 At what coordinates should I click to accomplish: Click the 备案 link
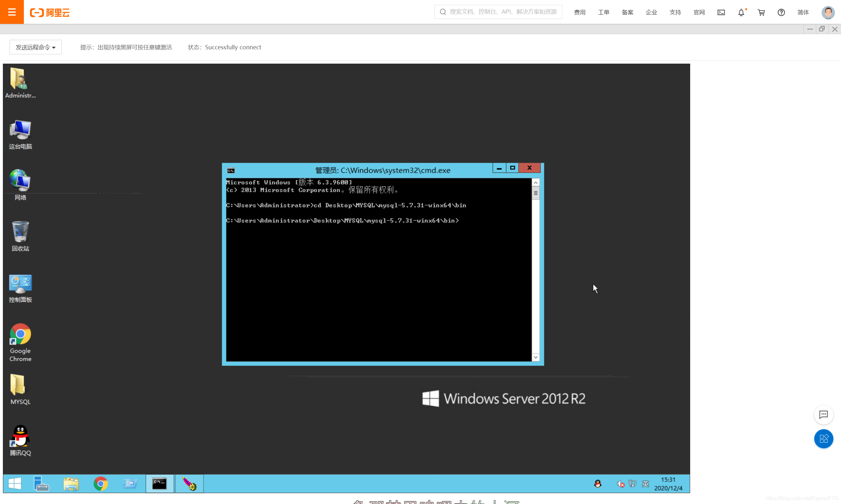(627, 12)
